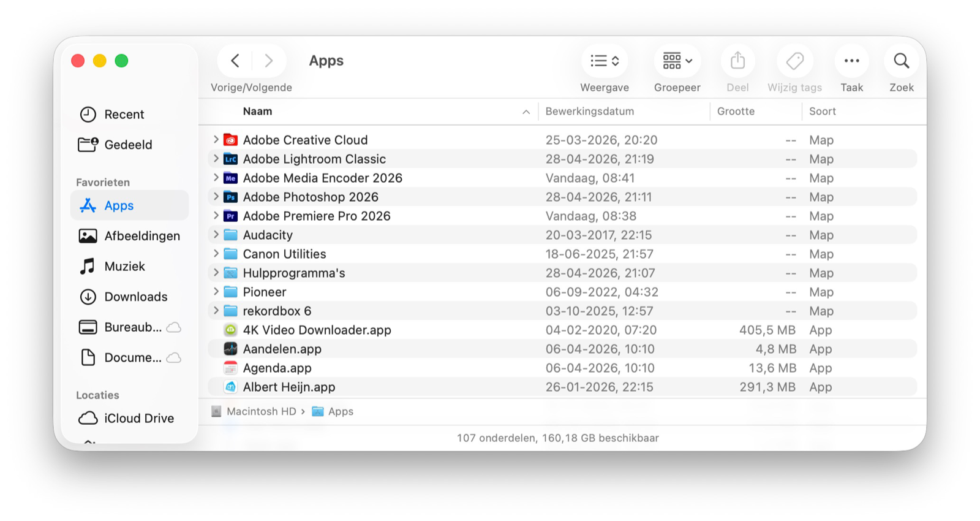Screen dimensions: 980x521
Task: Expand the Audacity folder
Action: (x=216, y=235)
